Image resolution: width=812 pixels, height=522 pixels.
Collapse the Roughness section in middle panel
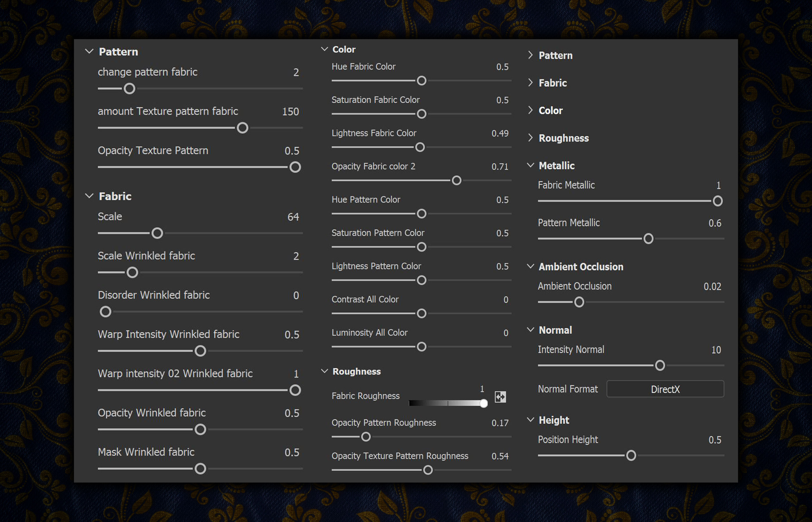324,371
